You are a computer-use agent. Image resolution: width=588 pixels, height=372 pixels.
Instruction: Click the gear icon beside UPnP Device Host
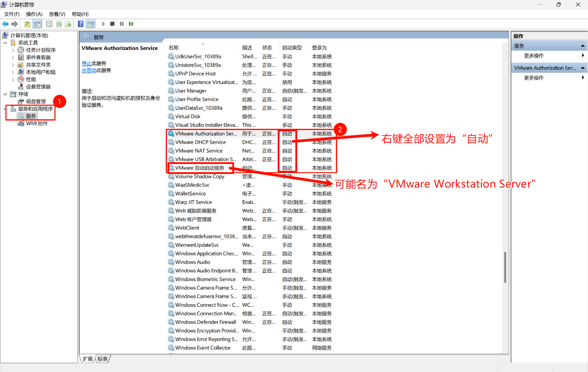[x=171, y=74]
